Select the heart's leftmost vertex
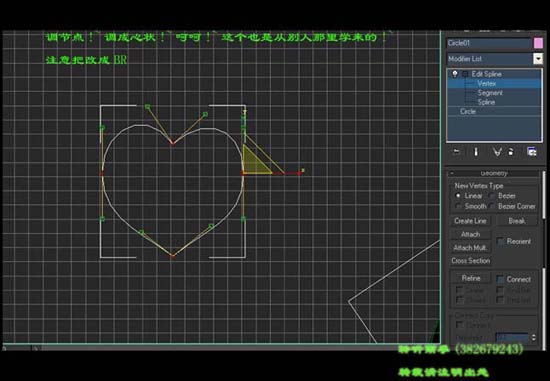This screenshot has height=381, width=550. coord(102,173)
